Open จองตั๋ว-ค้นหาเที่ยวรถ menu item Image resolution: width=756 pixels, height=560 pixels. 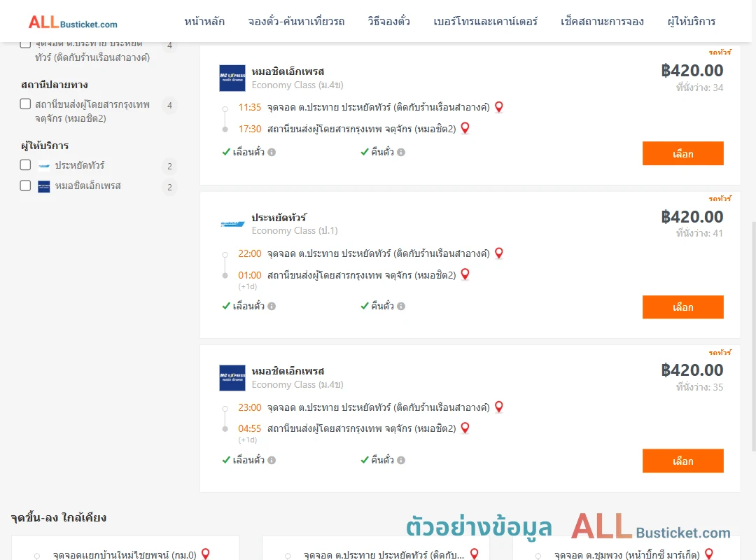click(x=297, y=22)
